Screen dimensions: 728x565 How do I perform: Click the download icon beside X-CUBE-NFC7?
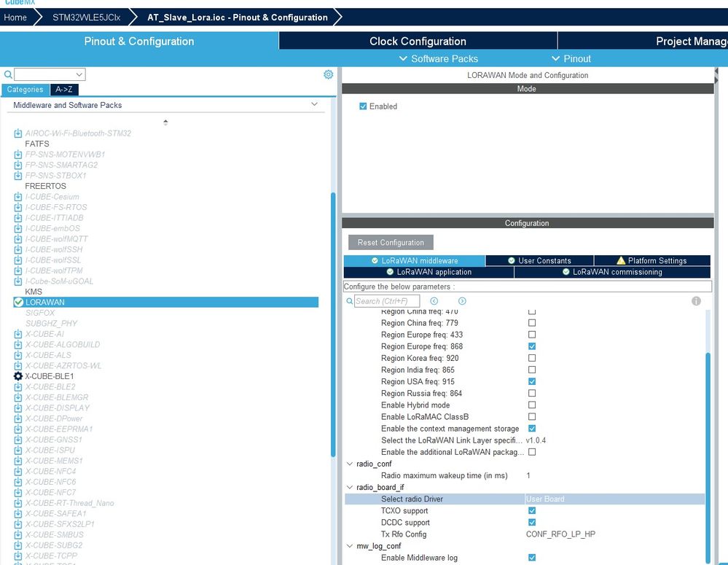17,493
